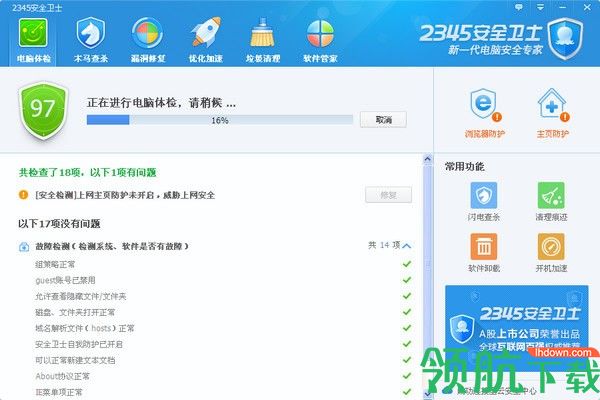Click the green check next to About协议正常
Viewport: 600px width, 400px height.
(x=407, y=376)
